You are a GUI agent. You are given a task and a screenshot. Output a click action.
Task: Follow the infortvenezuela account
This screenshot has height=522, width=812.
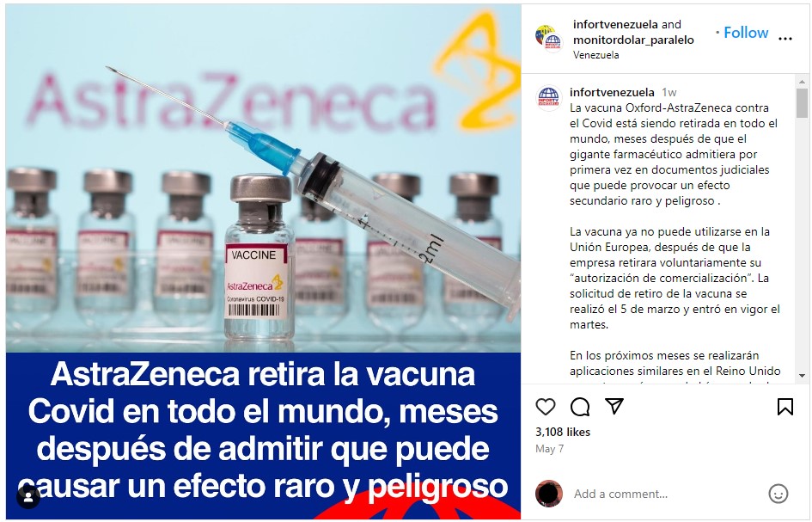click(745, 33)
